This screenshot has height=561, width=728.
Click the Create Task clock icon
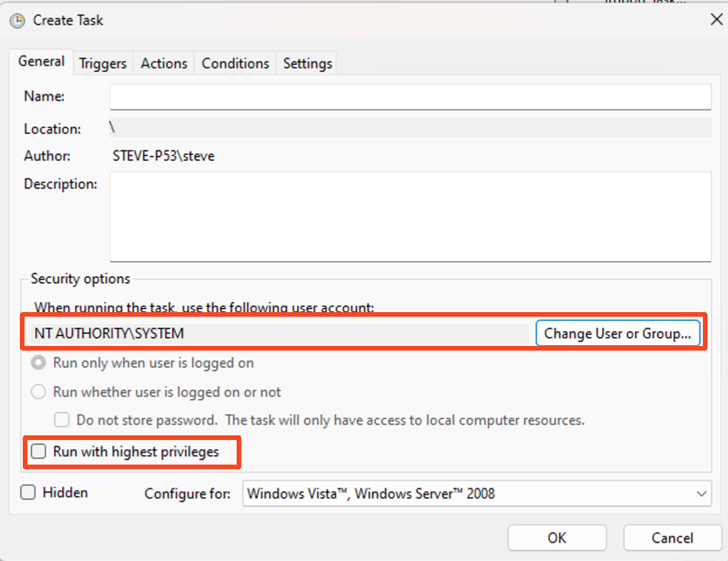coord(18,21)
